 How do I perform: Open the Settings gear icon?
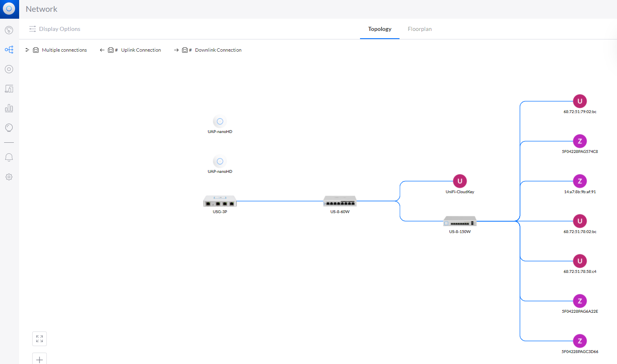pyautogui.click(x=9, y=177)
